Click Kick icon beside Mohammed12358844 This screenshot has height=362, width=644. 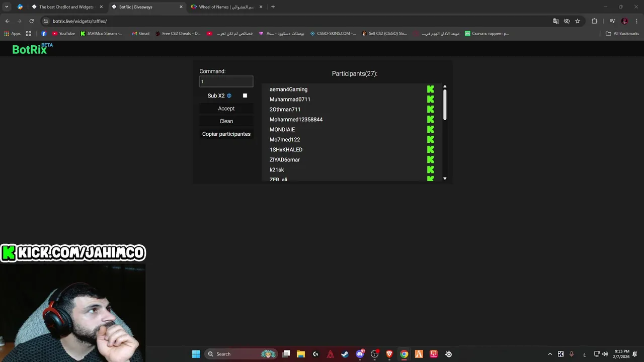(430, 119)
